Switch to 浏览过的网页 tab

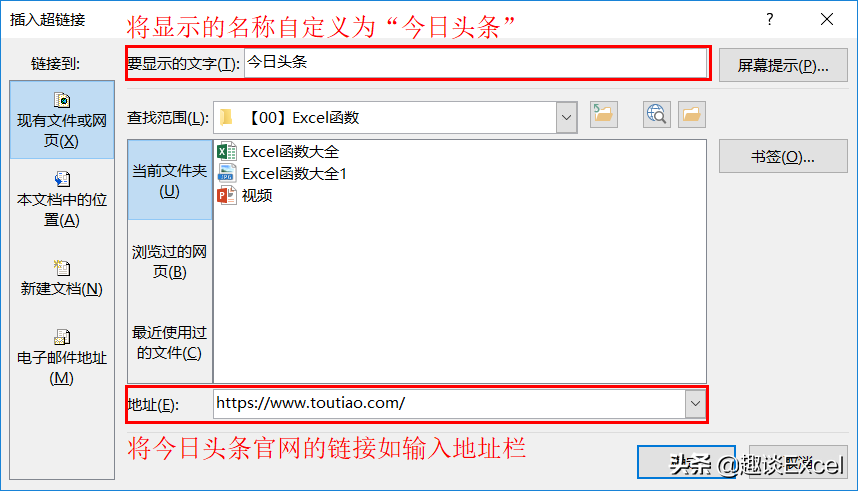tap(170, 261)
